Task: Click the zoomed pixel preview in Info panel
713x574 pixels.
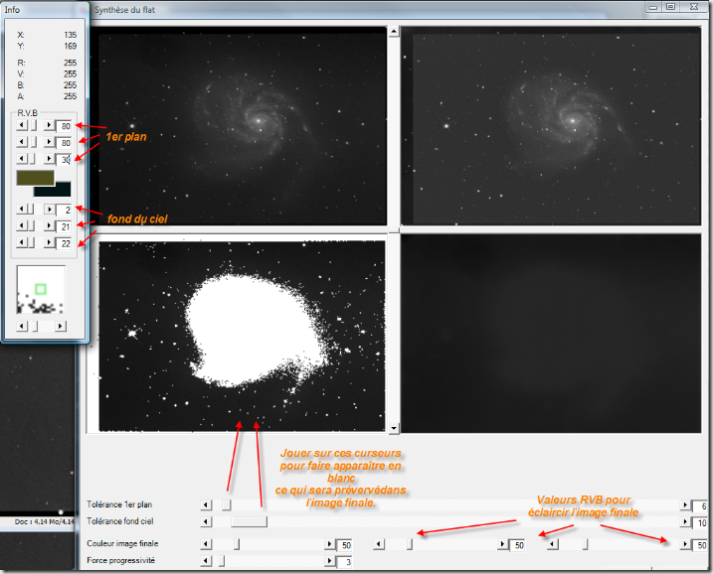Action: coord(40,292)
